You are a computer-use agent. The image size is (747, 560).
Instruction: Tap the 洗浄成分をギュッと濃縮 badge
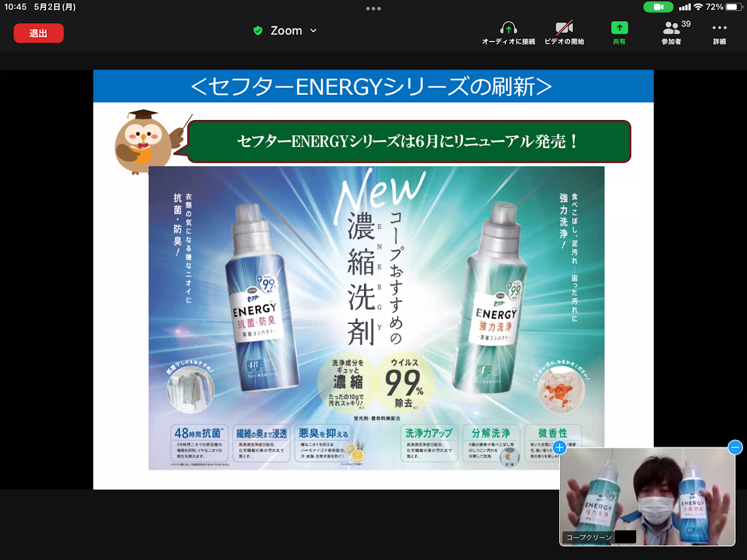[347, 383]
